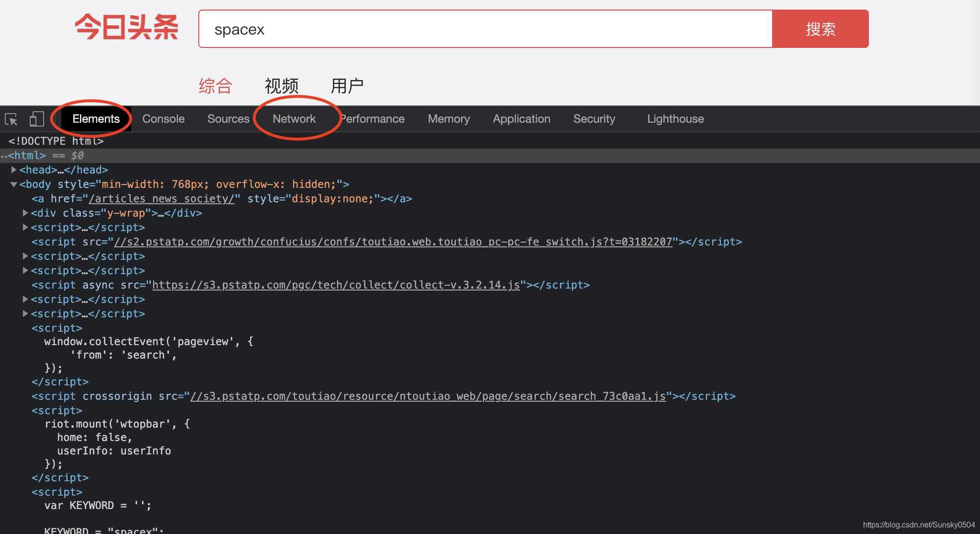This screenshot has width=980, height=534.
Task: Switch to the Performance tab
Action: (373, 119)
